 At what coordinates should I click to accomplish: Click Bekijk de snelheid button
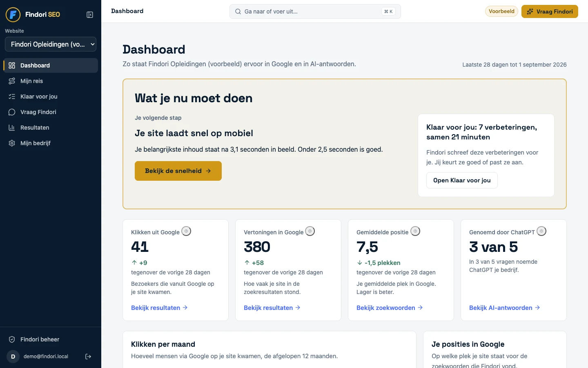point(178,171)
